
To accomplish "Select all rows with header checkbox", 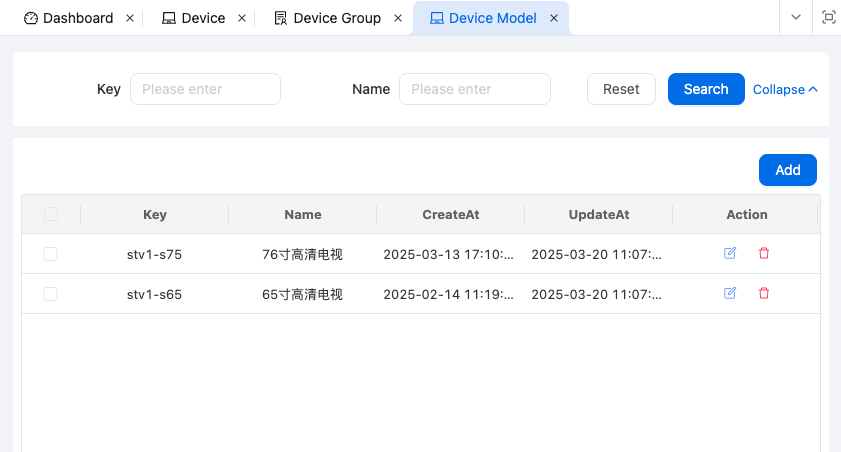I will tap(51, 214).
